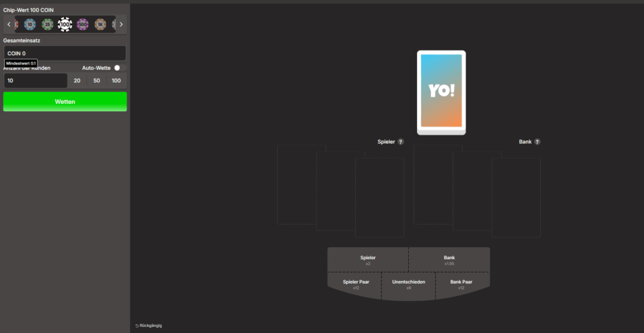
Task: Open help icon next to Spieler
Action: [x=401, y=142]
